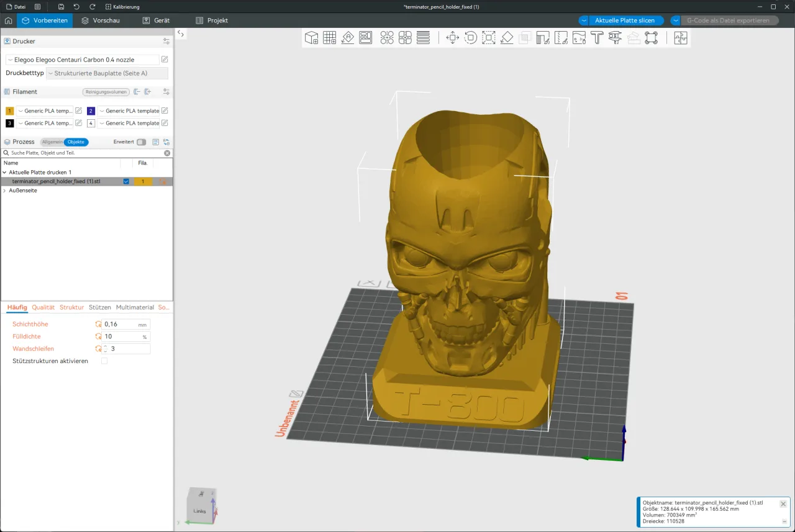Open filament 2 Generic PLA dropdown
Image resolution: width=795 pixels, height=532 pixels.
(129, 111)
